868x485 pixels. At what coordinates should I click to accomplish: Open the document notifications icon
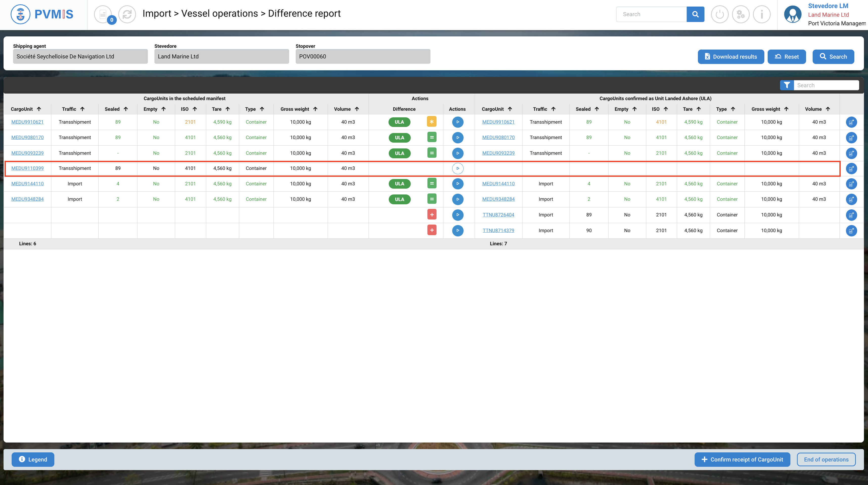point(103,14)
